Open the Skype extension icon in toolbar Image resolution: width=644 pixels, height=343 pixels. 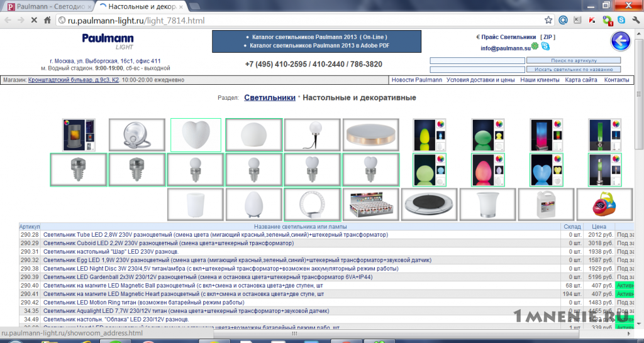[x=621, y=19]
